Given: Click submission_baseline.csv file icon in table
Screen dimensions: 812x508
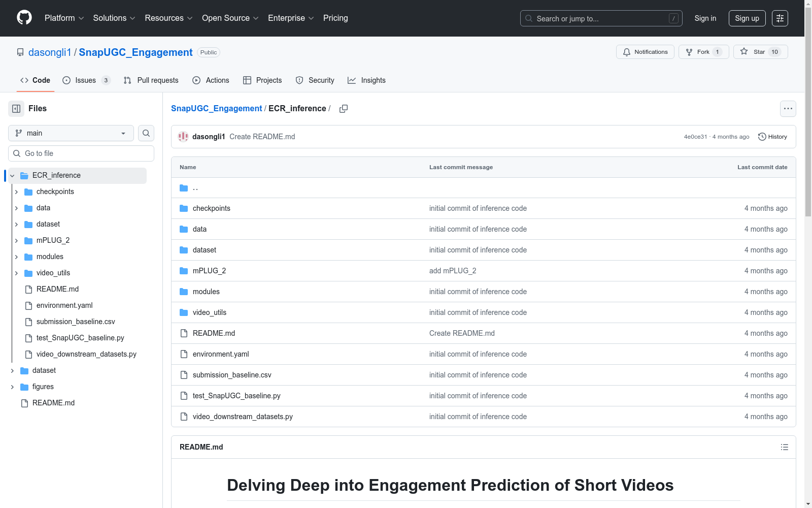Looking at the screenshot, I should click(x=184, y=375).
